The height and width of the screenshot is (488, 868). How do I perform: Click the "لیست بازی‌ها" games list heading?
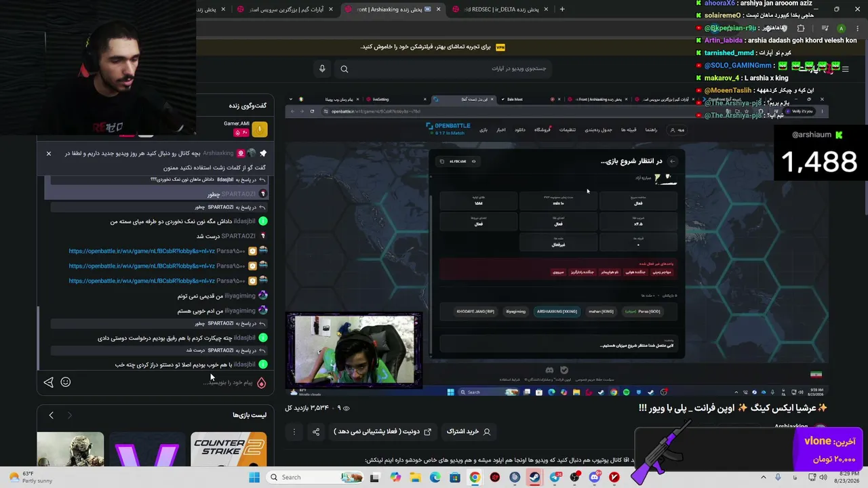tap(250, 415)
